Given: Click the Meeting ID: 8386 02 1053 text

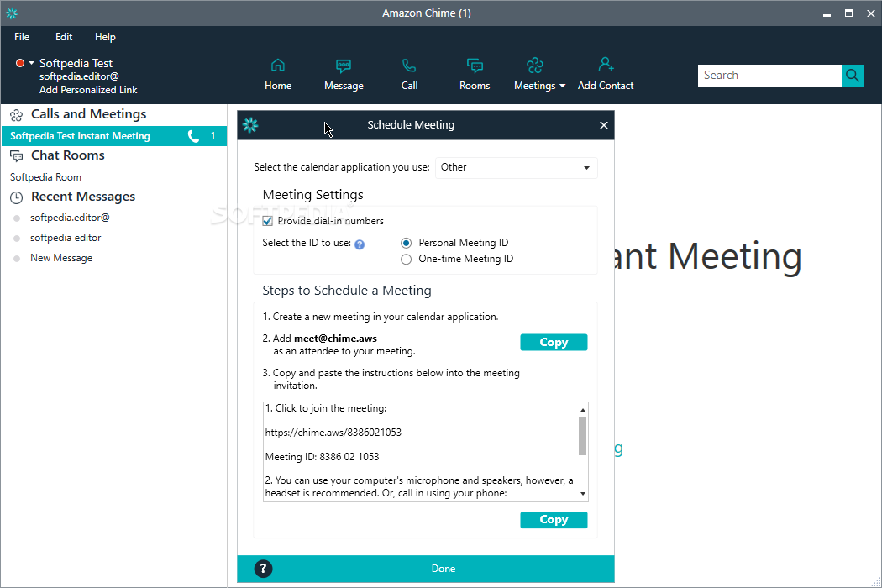Looking at the screenshot, I should [x=322, y=457].
